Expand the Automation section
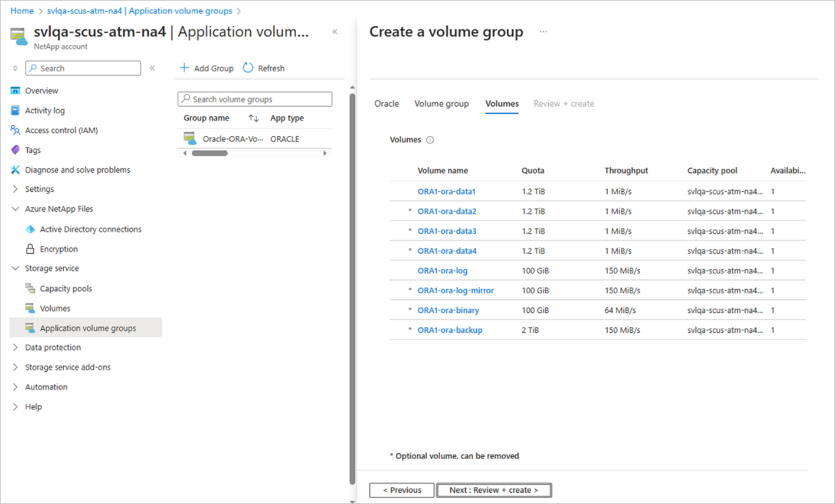 (x=15, y=387)
